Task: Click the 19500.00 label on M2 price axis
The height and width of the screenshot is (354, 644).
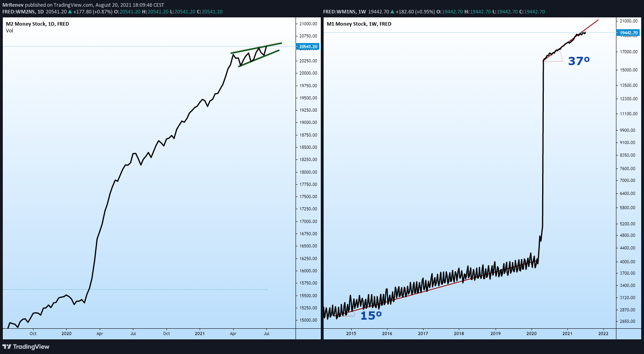Action: [x=308, y=98]
